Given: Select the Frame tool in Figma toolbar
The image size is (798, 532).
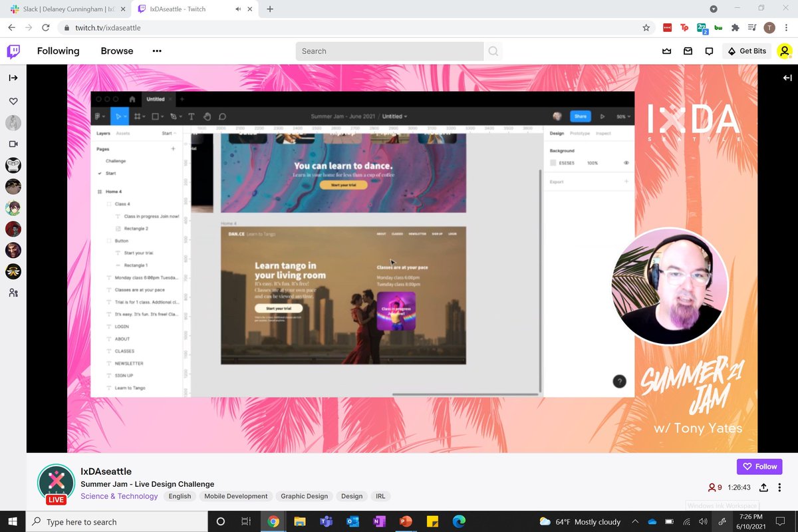Looking at the screenshot, I should point(138,116).
